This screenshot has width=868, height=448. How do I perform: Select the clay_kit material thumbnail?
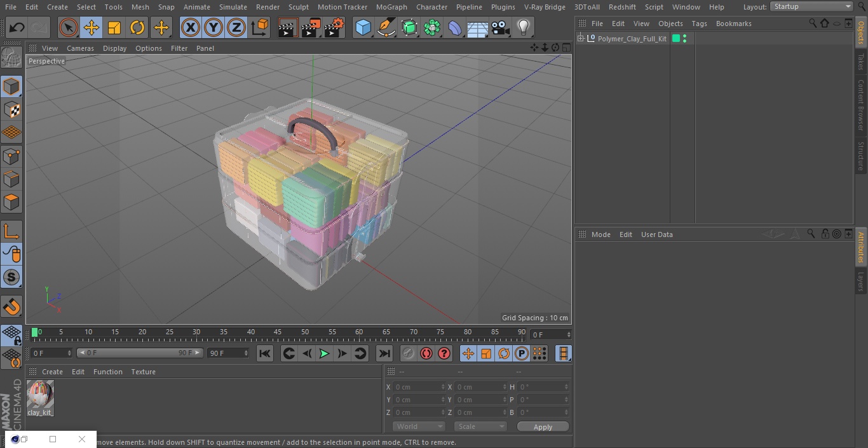coord(40,395)
